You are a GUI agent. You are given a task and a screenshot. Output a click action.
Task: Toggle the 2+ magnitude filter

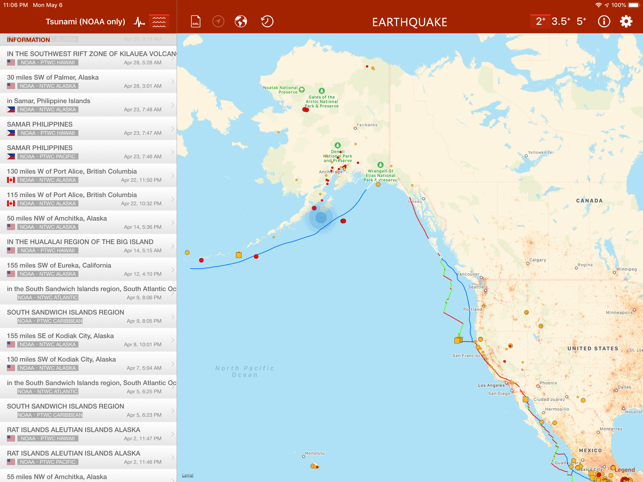click(x=540, y=22)
